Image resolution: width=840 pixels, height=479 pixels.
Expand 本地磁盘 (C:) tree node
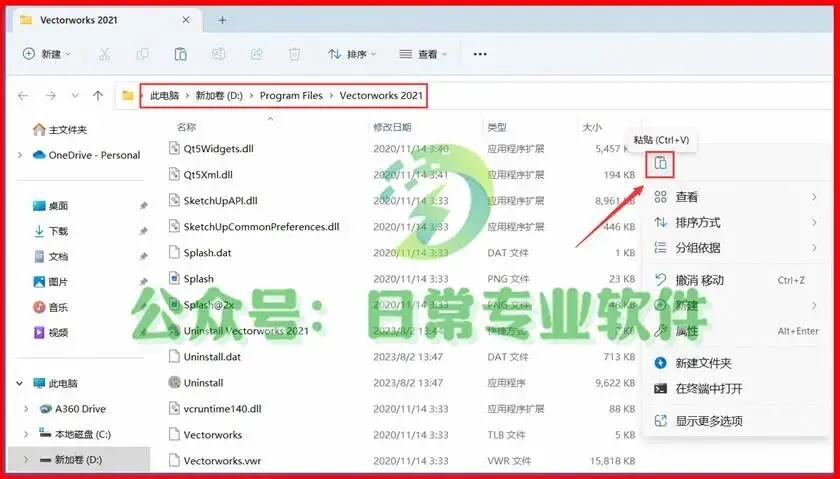click(26, 435)
